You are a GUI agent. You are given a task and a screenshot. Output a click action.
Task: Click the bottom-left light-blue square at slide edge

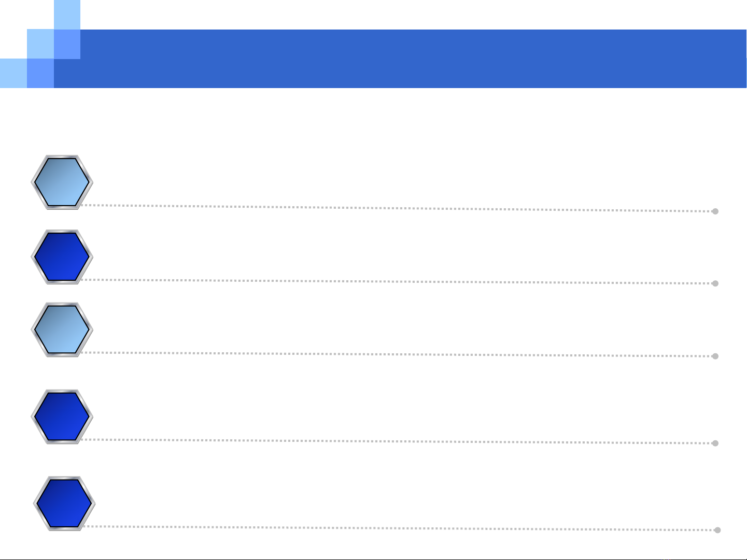click(13, 73)
